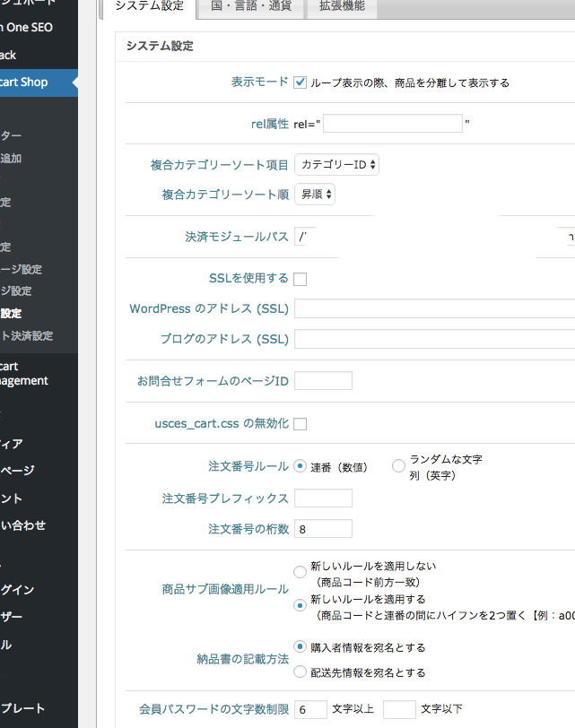This screenshot has height=728, width=575.
Task: Enable the SSLを使用する checkbox
Action: 300,279
